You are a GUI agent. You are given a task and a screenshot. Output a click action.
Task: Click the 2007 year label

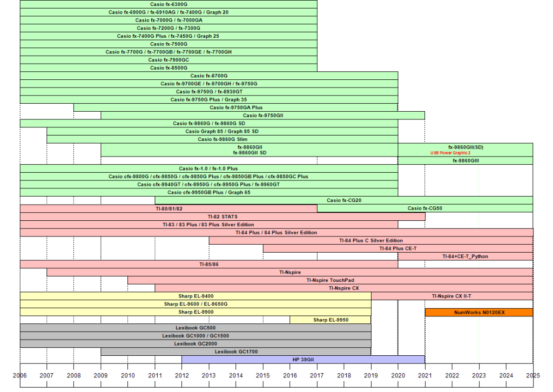tap(46, 375)
